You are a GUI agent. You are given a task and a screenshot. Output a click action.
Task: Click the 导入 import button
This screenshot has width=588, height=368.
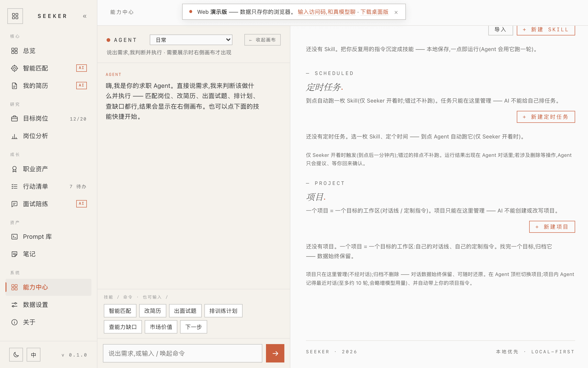click(500, 30)
